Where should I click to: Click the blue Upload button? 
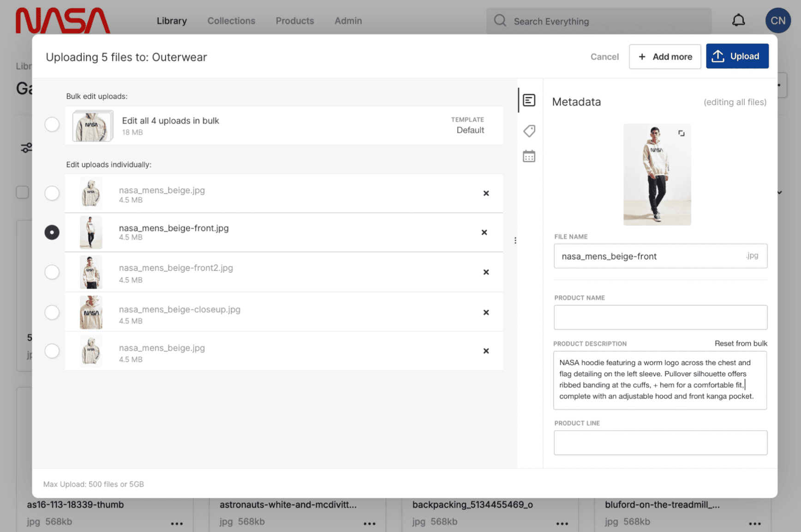coord(737,56)
